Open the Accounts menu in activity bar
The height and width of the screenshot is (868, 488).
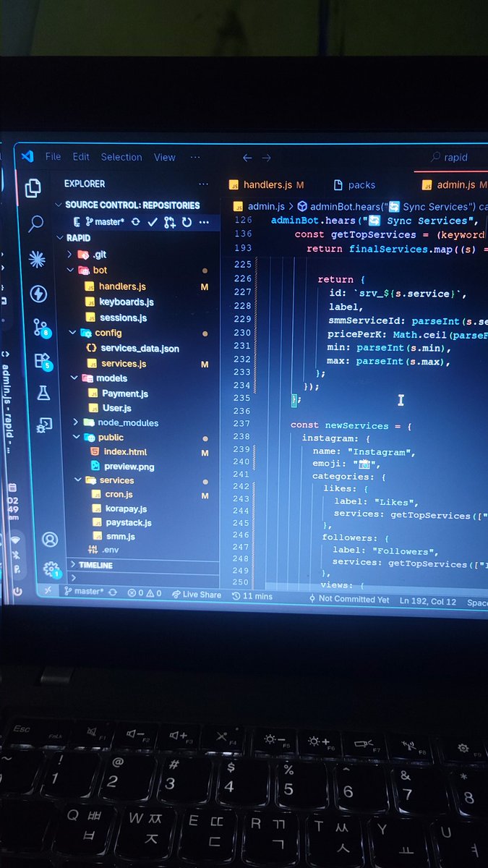49,539
